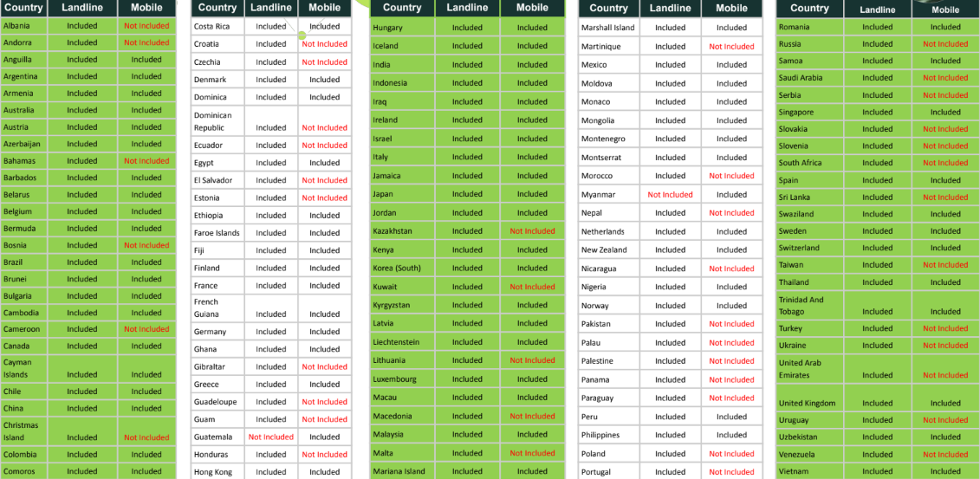
Task: Select the Albania country cell
Action: pyautogui.click(x=16, y=26)
